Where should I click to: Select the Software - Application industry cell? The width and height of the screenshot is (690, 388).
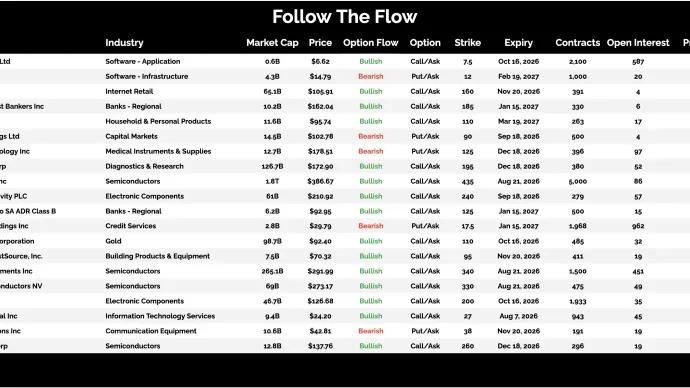(x=143, y=62)
